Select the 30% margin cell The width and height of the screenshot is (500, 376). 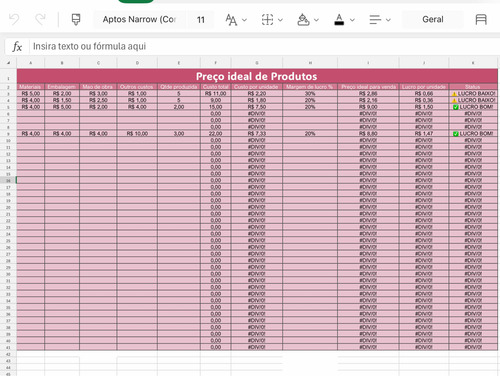click(310, 94)
